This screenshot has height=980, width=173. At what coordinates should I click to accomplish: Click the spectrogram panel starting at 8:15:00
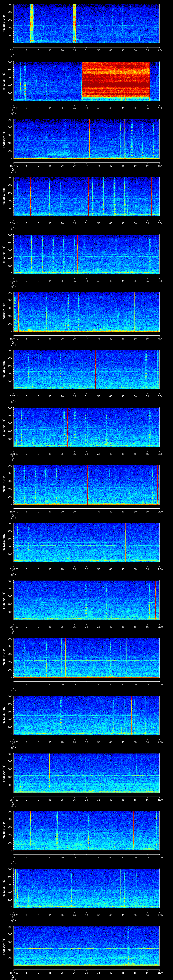pyautogui.click(x=87, y=830)
